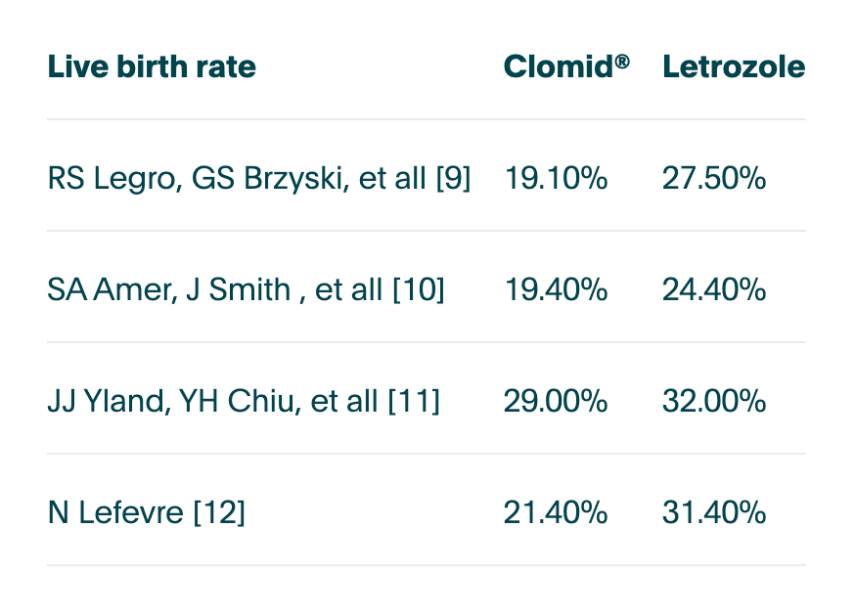Open citation [12] reference
Screen dimensions: 855x616
pyautogui.click(x=219, y=512)
